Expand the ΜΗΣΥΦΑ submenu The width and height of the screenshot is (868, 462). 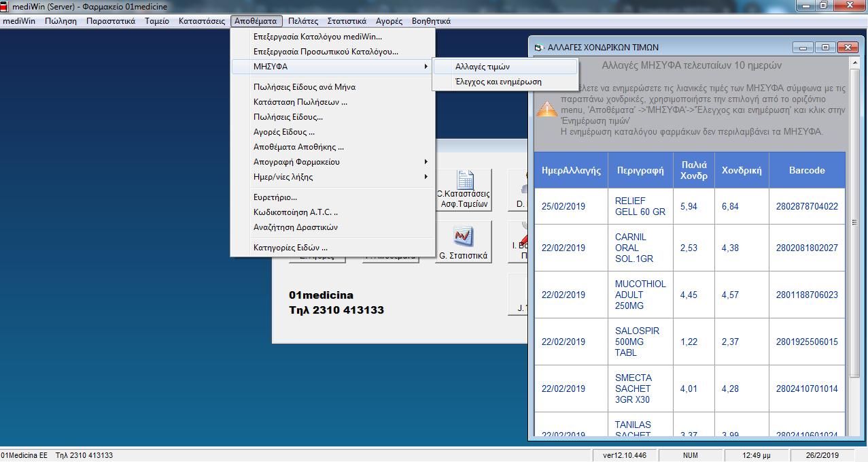[333, 67]
